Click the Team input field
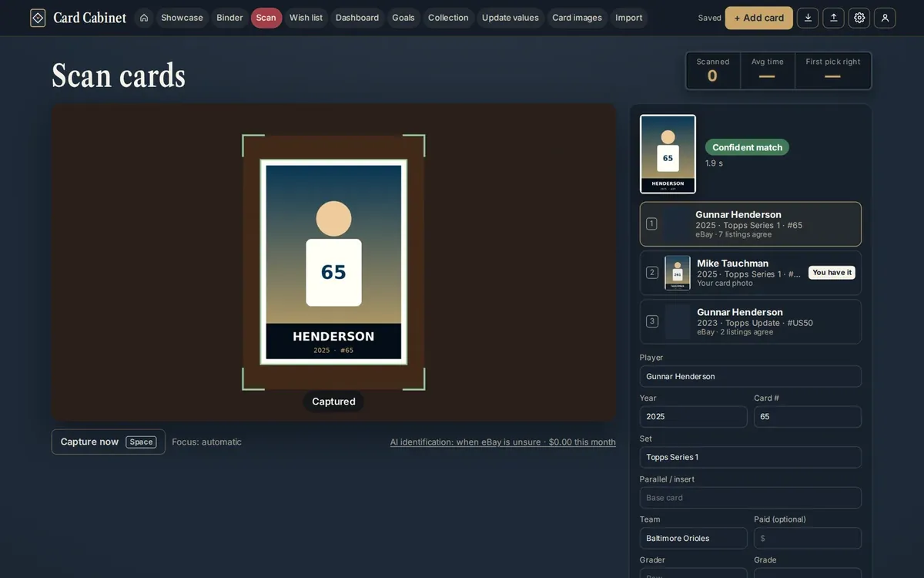The image size is (924, 578). pos(693,538)
